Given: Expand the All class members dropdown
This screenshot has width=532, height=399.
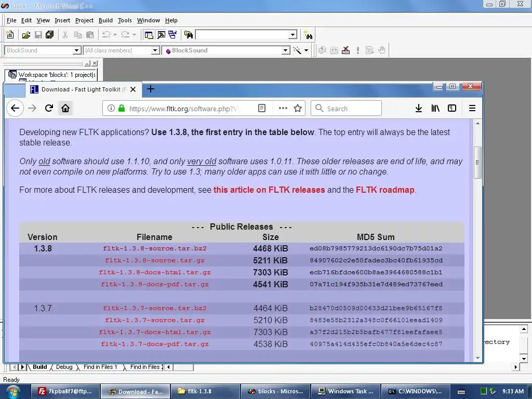Looking at the screenshot, I should point(155,50).
